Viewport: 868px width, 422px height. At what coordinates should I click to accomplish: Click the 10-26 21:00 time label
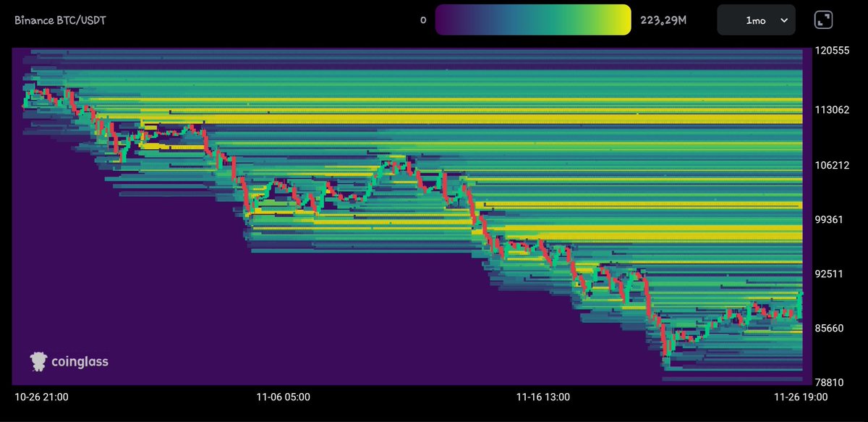[42, 397]
